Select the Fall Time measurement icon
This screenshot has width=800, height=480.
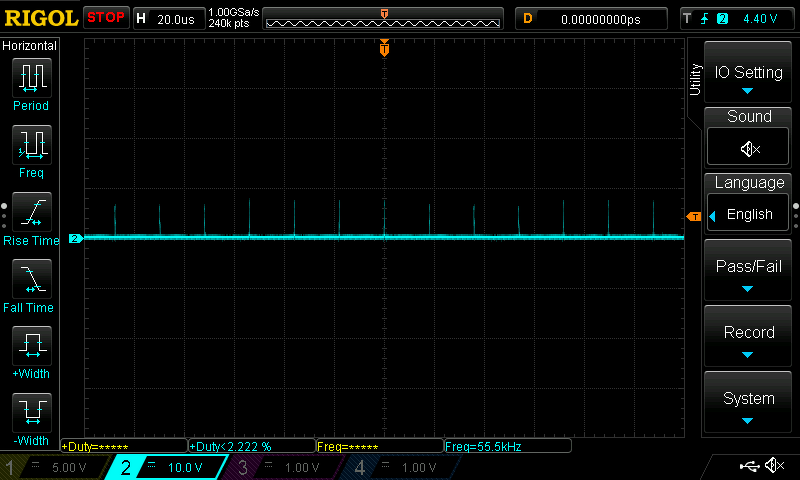point(32,279)
